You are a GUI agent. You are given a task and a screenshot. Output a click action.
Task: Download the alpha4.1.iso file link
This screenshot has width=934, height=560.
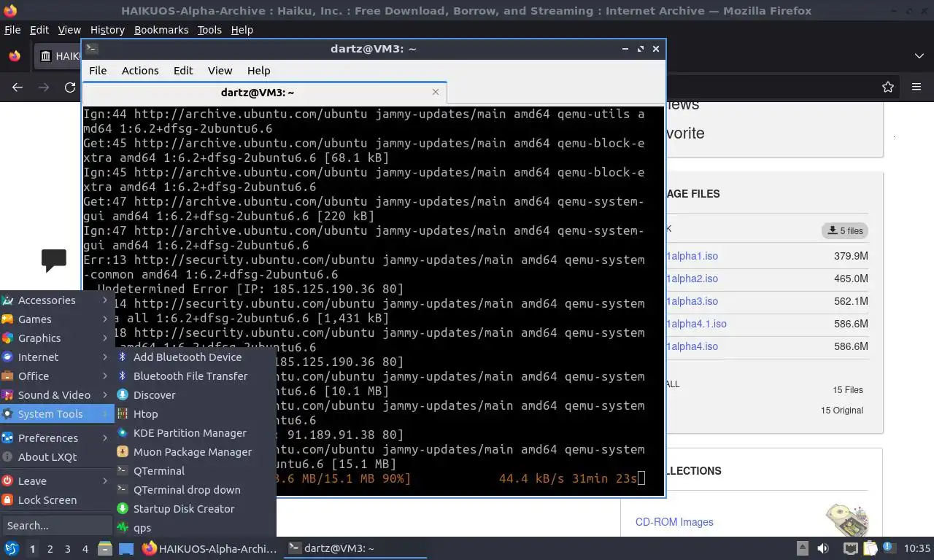click(696, 324)
